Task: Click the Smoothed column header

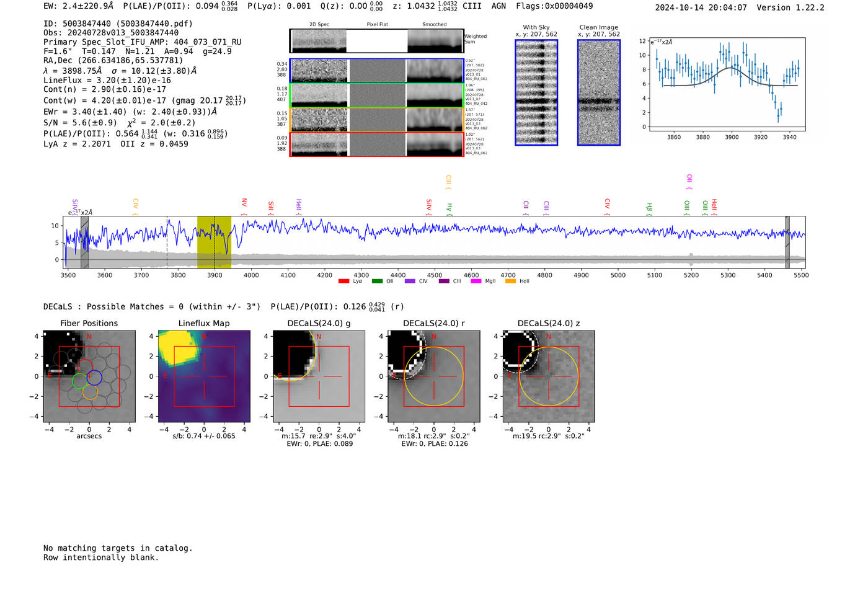Action: coord(435,25)
